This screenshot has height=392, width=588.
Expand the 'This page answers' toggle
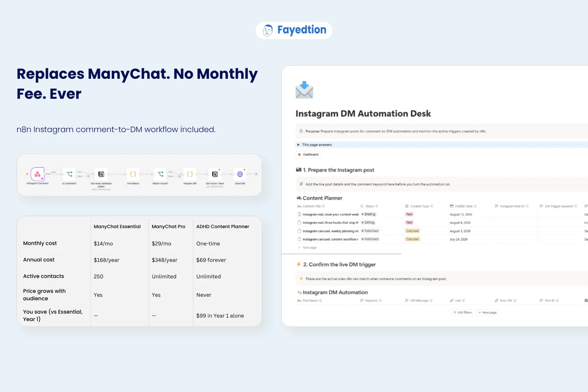[298, 145]
